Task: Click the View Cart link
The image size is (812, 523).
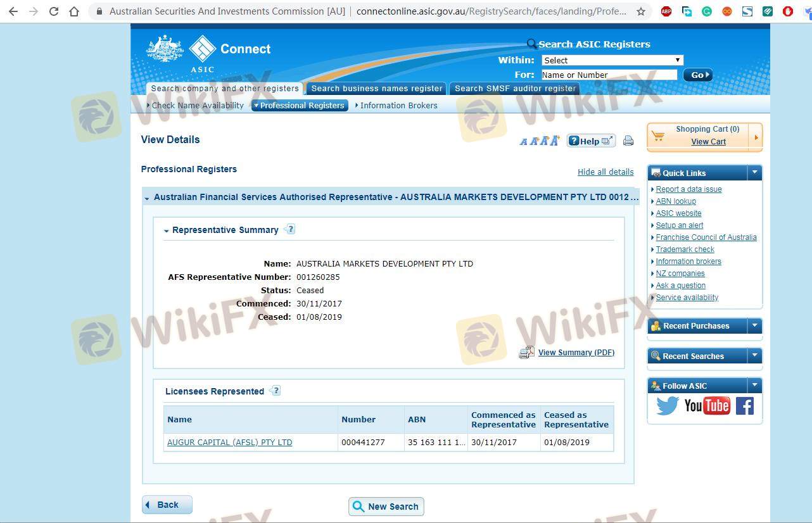Action: [x=708, y=142]
